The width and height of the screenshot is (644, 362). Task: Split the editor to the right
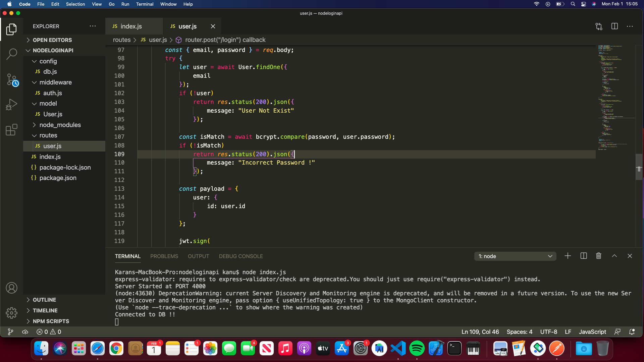click(x=614, y=26)
